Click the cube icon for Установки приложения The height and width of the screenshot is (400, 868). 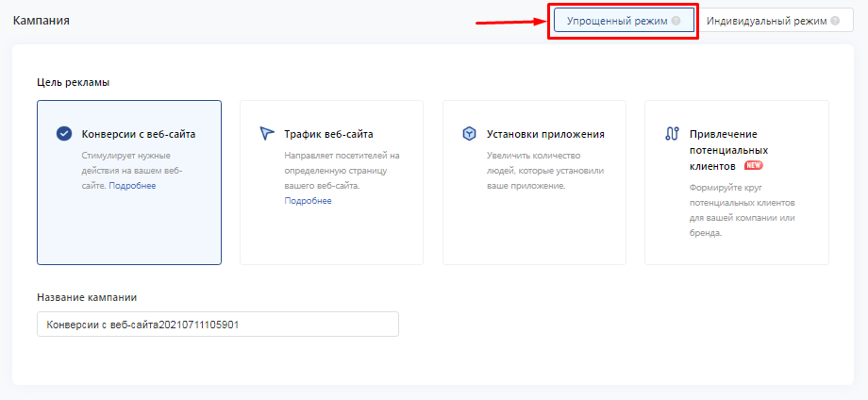point(470,134)
